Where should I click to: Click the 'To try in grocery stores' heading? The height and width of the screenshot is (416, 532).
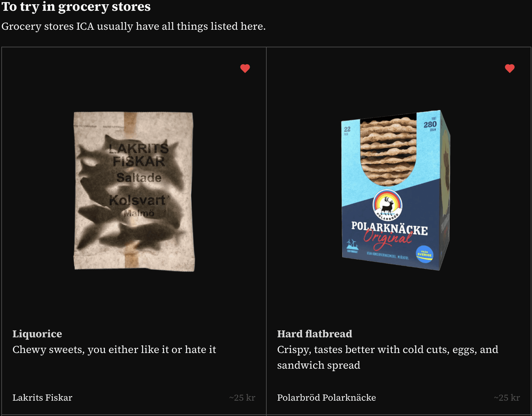pos(76,7)
